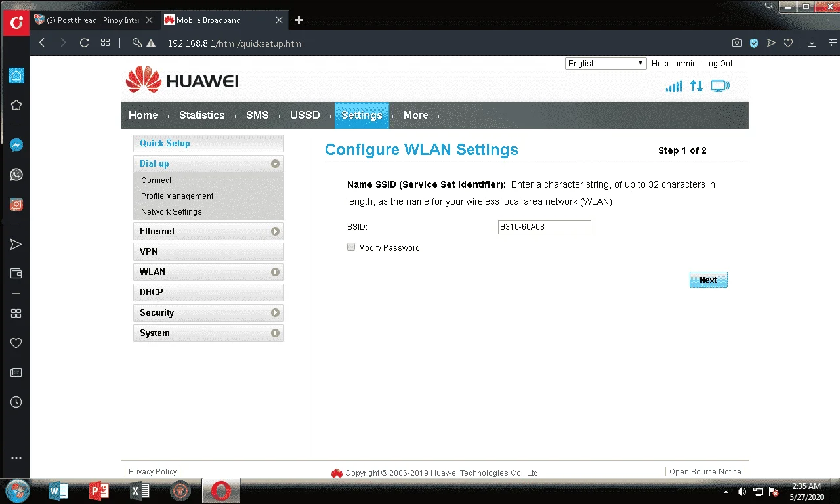Add page to bookmarks with toolbar heart
This screenshot has height=504, width=840.
pyautogui.click(x=788, y=43)
